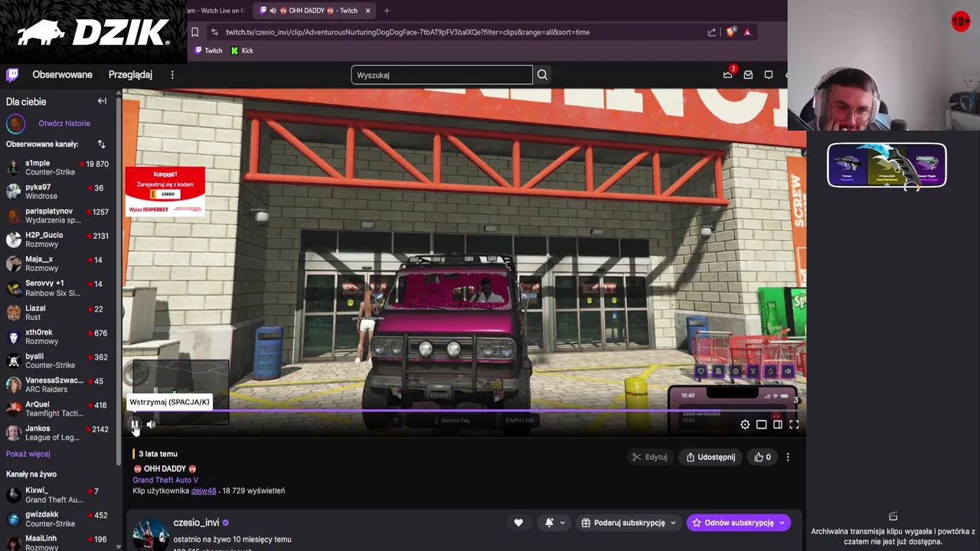Click the Udostępnij share button

click(710, 457)
